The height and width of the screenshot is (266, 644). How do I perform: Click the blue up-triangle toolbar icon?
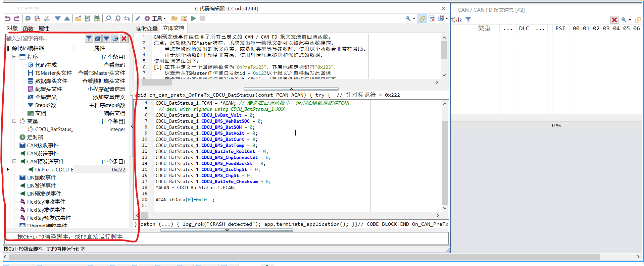click(67, 18)
